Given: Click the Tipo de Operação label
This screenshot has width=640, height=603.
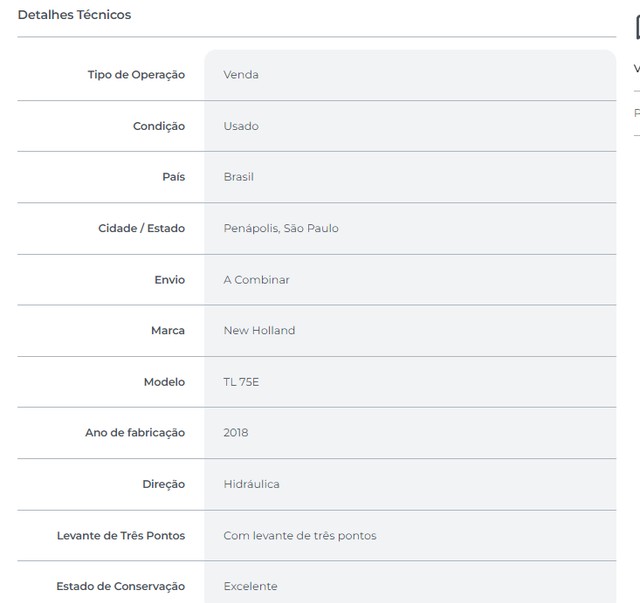Looking at the screenshot, I should point(136,75).
